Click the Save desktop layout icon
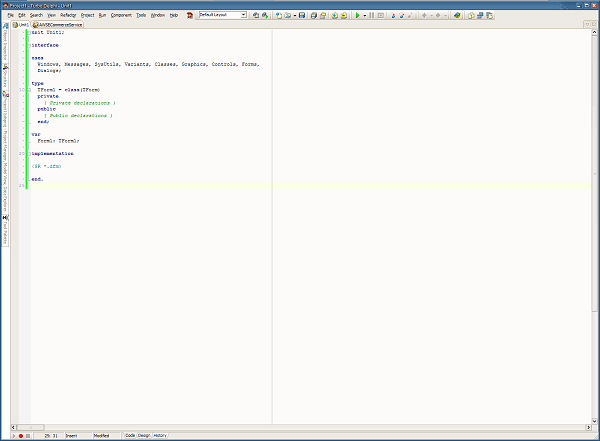Screen dimensions: 600x441 coord(256,16)
